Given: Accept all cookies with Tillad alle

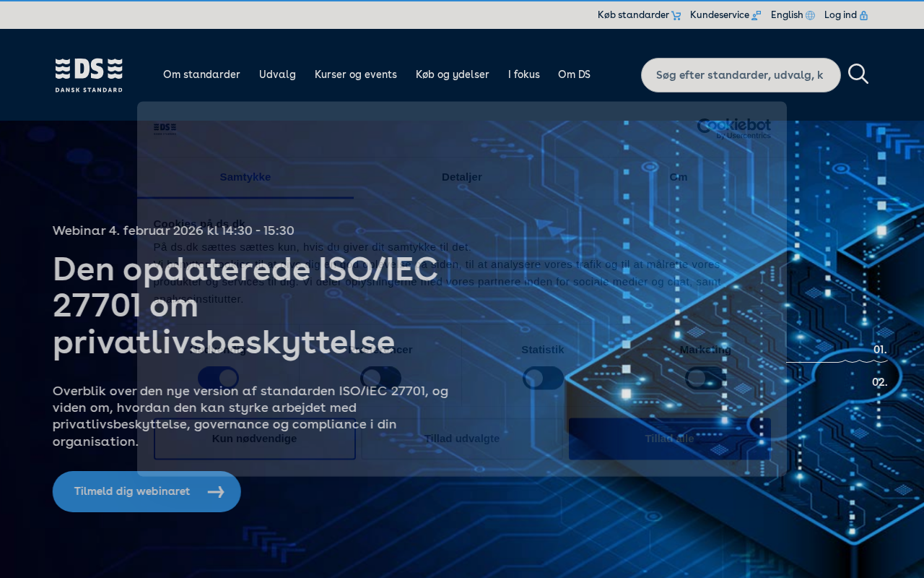Looking at the screenshot, I should tap(670, 439).
